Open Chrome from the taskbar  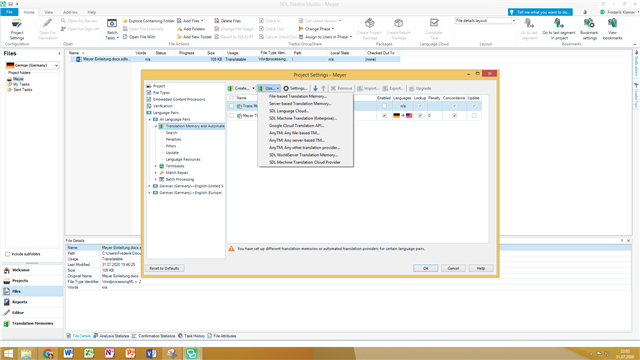[48, 353]
